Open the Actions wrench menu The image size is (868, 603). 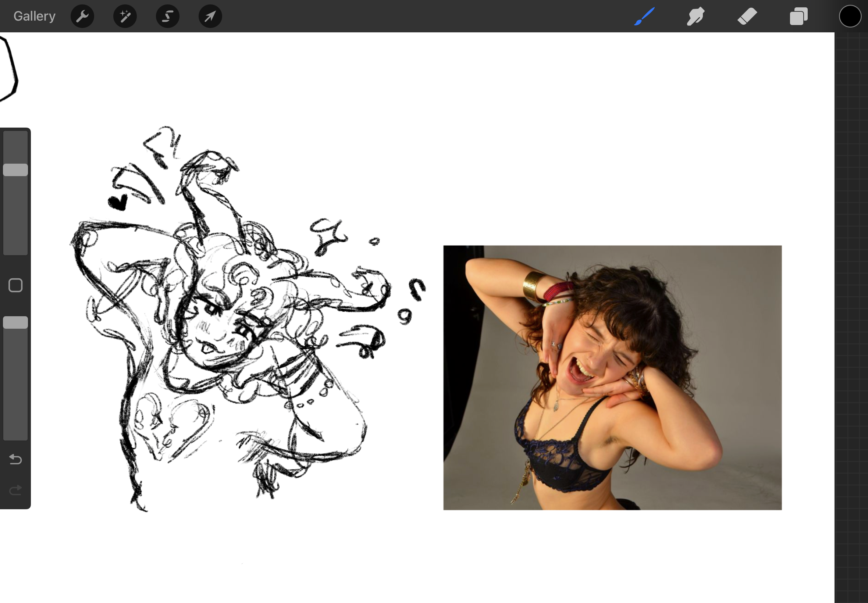[82, 16]
